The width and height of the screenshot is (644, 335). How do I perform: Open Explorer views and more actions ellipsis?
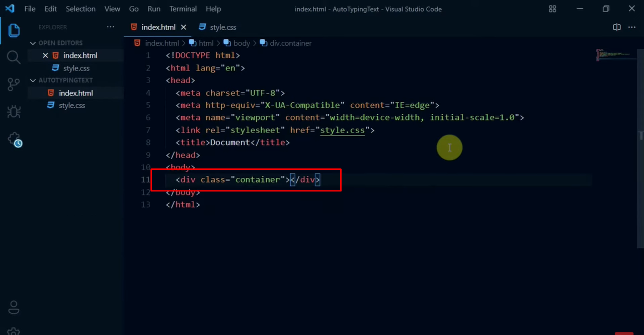coord(111,27)
